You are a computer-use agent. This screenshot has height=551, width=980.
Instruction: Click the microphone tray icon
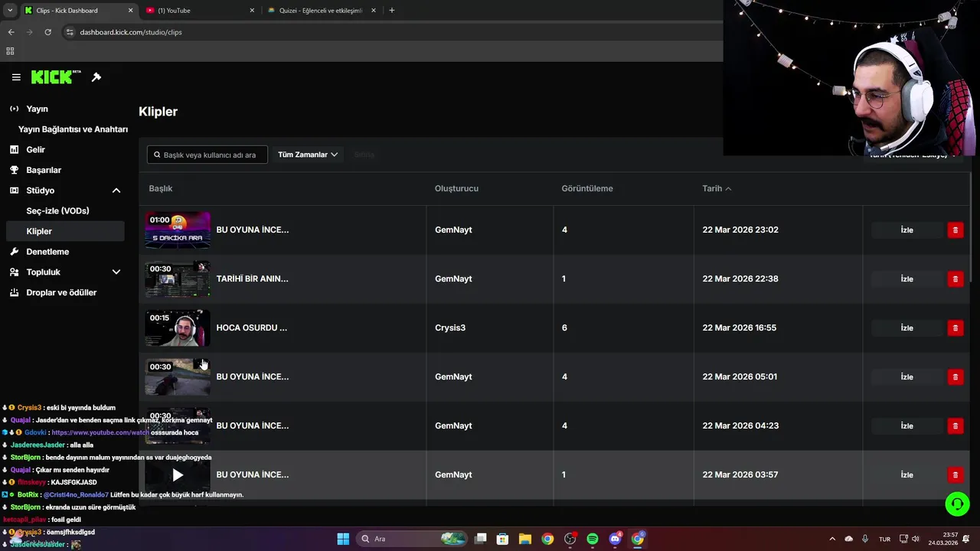click(x=865, y=539)
